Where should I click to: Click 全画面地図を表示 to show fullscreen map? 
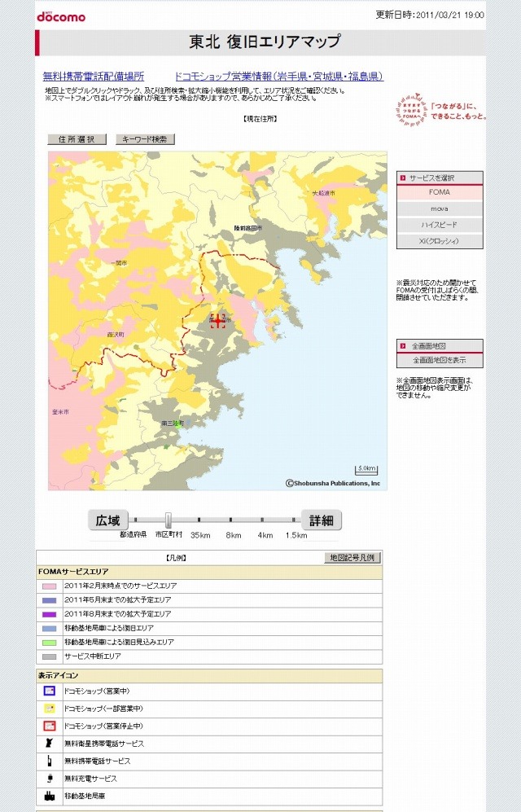tap(440, 360)
